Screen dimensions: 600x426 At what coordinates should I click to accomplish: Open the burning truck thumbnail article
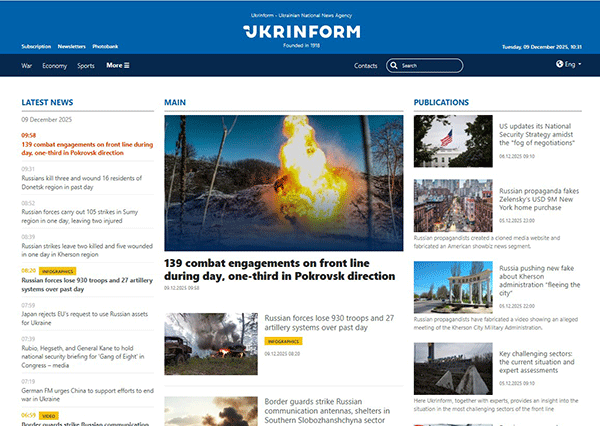[211, 344]
